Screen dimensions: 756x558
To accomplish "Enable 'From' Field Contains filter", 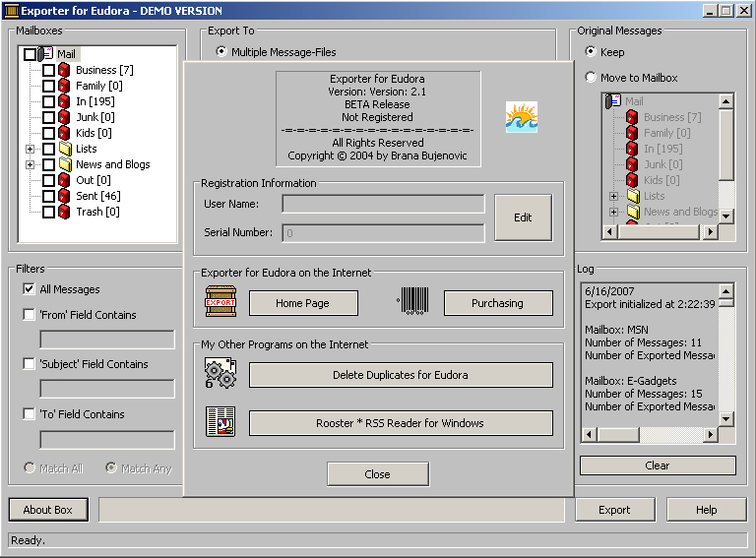I will pyautogui.click(x=29, y=315).
